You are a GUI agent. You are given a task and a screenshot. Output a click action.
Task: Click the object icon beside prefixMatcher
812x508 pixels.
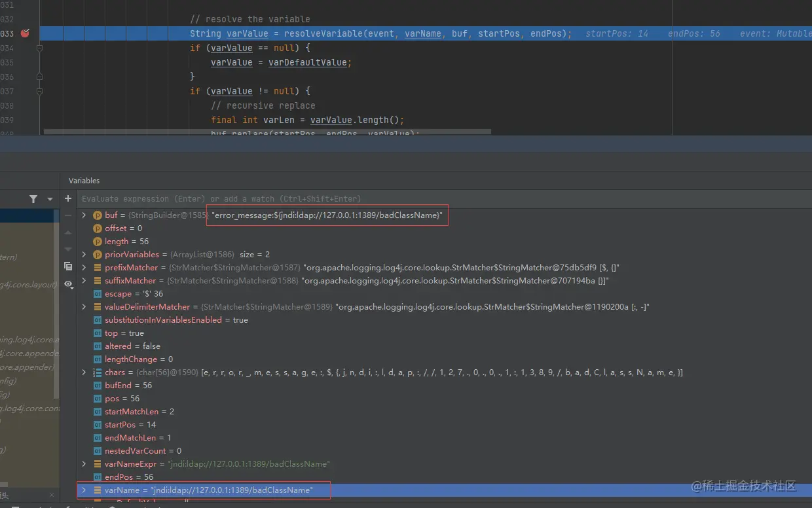(x=98, y=267)
